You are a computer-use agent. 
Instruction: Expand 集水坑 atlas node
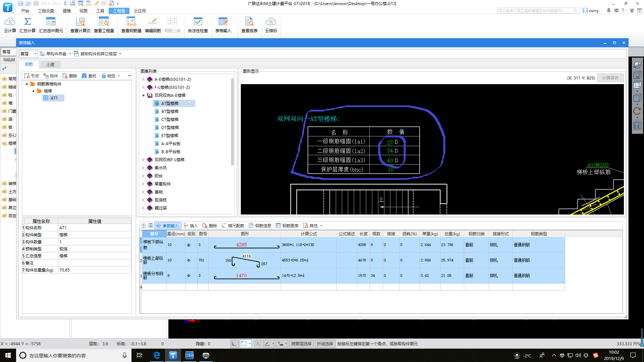[x=143, y=168]
